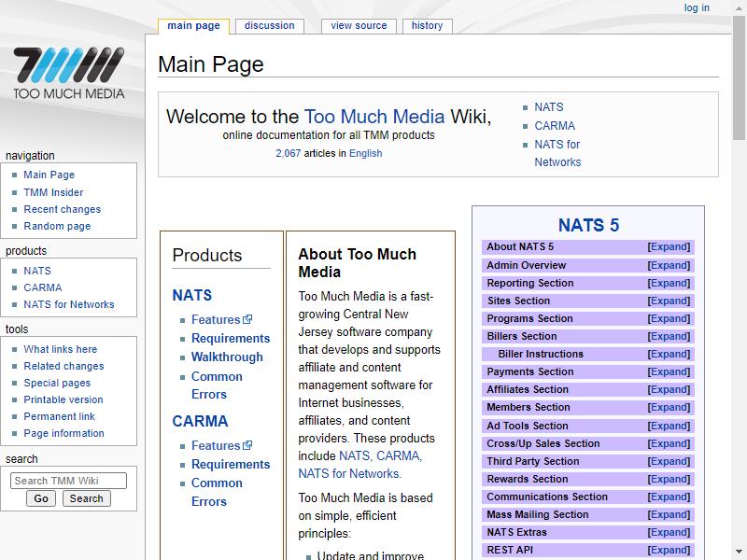Screen dimensions: 747x560
Task: Open the external link icon beside NATS Features
Action: click(247, 319)
